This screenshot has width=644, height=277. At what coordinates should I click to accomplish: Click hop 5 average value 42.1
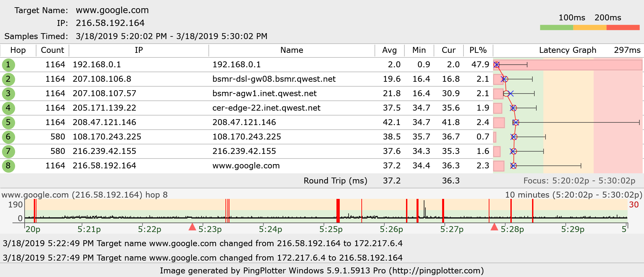click(x=392, y=122)
